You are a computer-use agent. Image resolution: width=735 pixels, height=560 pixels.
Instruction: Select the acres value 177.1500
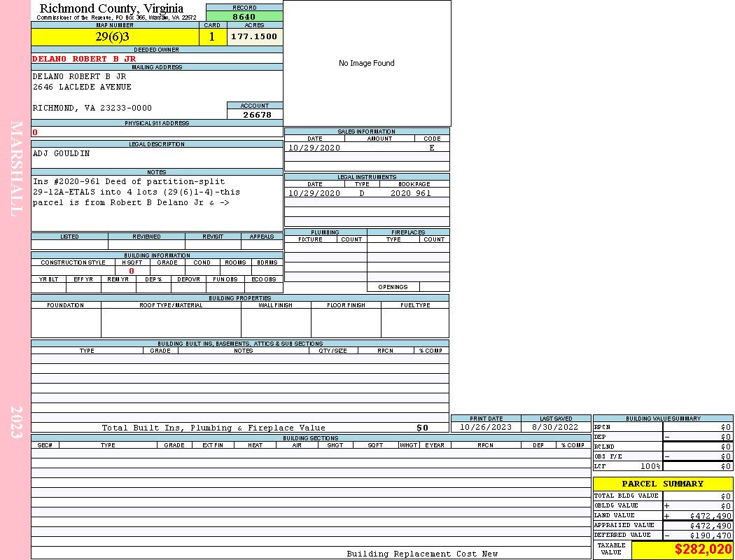[255, 37]
